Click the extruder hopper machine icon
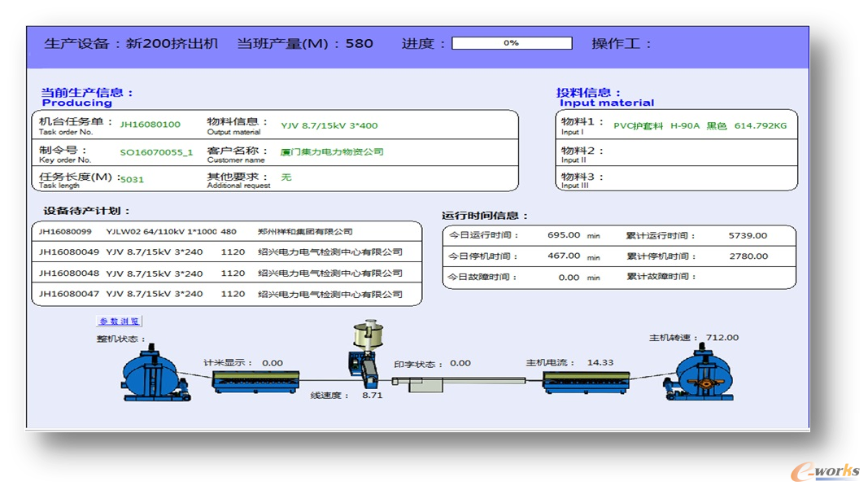This screenshot has height=490, width=868. (366, 352)
